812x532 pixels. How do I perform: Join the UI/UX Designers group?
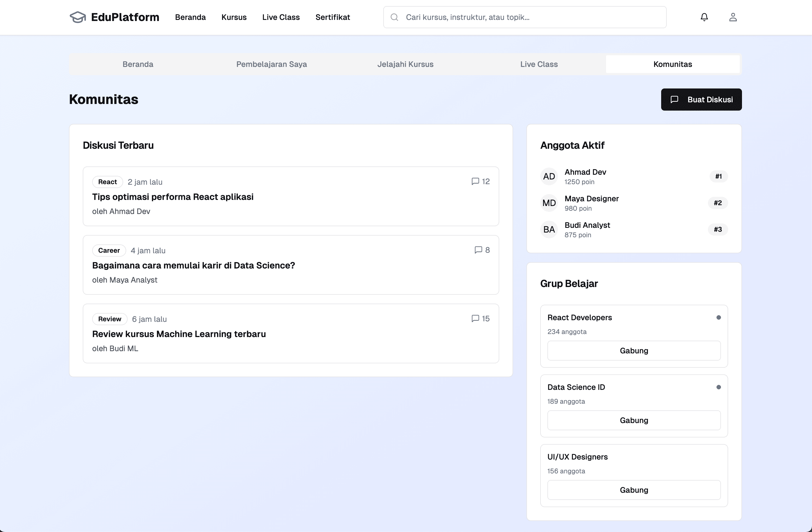coord(634,490)
